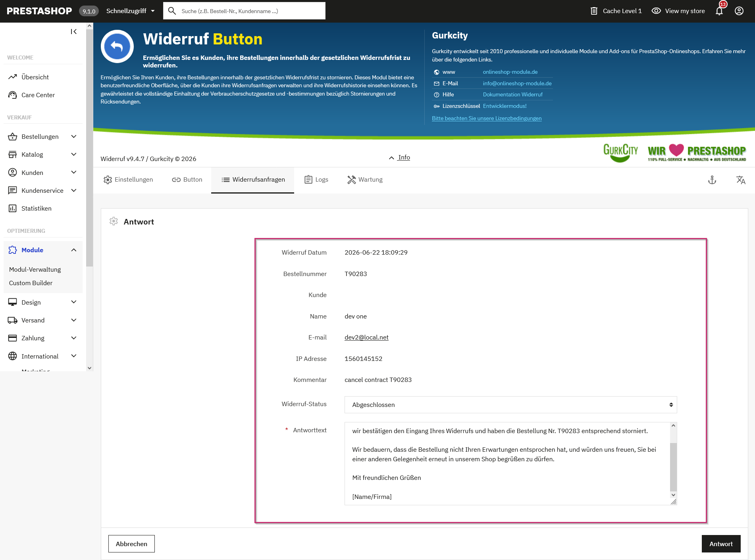Click the Module puzzle icon
755x560 pixels.
[13, 250]
